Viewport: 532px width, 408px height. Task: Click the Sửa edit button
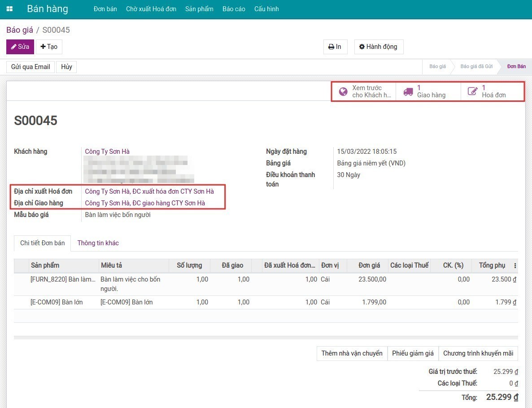point(20,47)
